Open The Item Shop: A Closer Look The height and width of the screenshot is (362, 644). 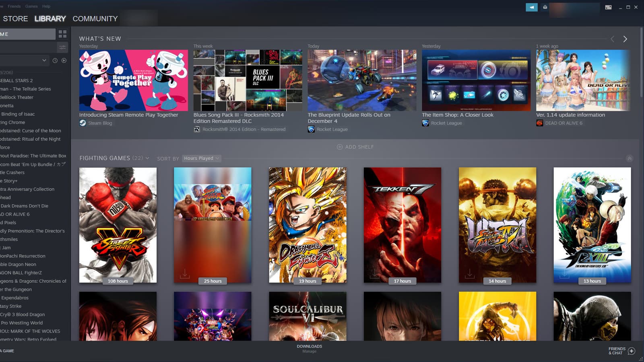click(x=458, y=115)
